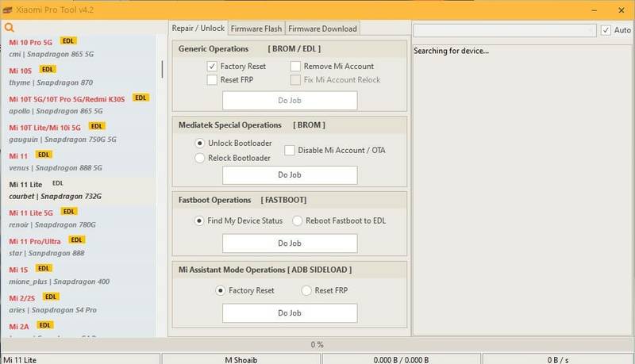Click the EDL badge next to Mi 10S
The height and width of the screenshot is (364, 635).
click(48, 69)
